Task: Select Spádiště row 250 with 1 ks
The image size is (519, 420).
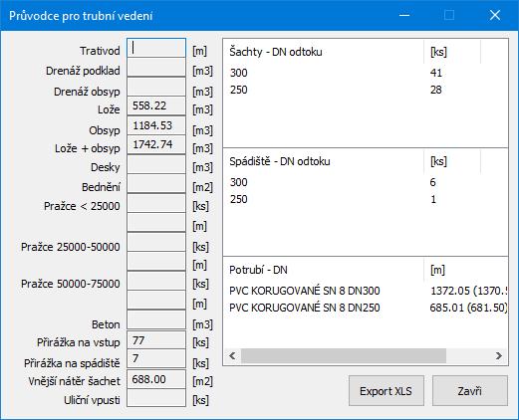Action: 366,199
